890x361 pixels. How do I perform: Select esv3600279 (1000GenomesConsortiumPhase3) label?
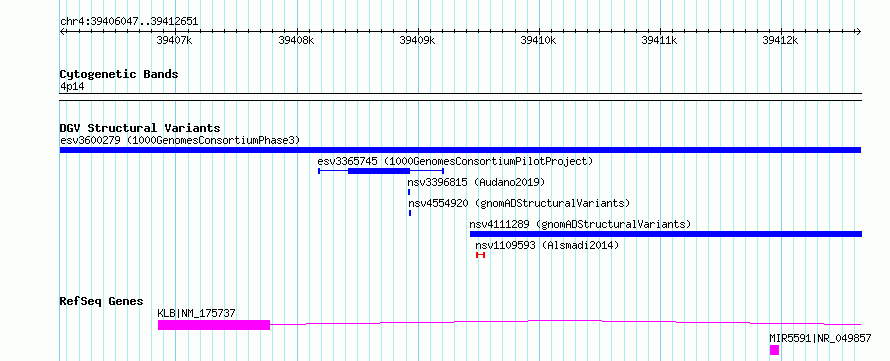pos(180,140)
